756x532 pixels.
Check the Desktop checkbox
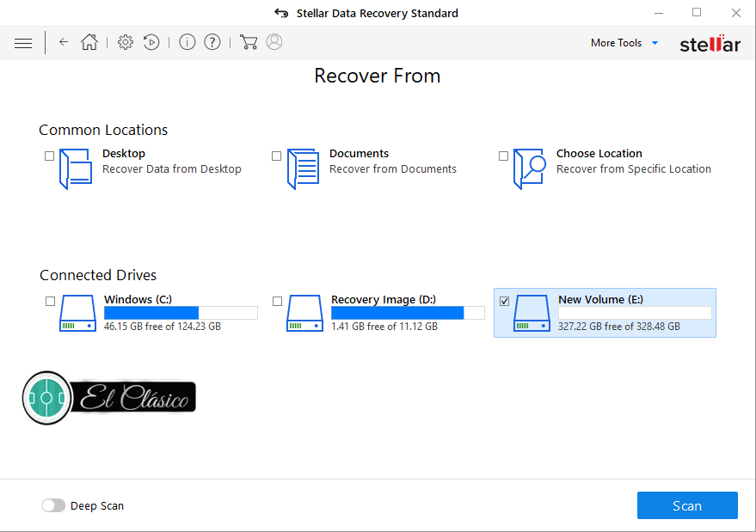tap(49, 156)
